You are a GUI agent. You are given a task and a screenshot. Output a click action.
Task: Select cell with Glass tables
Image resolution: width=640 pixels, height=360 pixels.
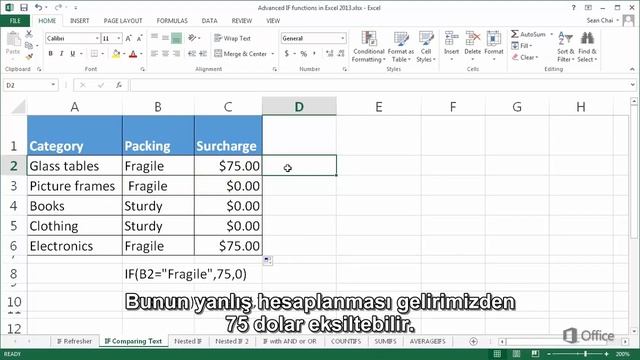coord(75,166)
